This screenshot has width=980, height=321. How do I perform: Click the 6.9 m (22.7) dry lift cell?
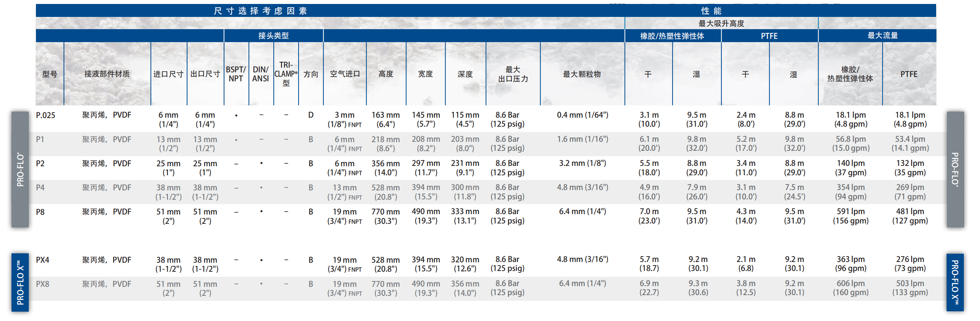[x=649, y=288]
